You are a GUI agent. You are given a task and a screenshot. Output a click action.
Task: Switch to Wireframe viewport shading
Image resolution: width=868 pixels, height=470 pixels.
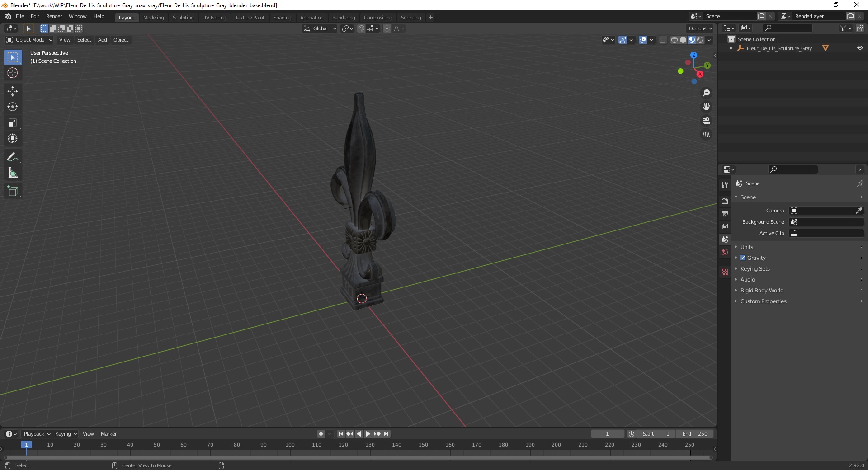(x=675, y=40)
